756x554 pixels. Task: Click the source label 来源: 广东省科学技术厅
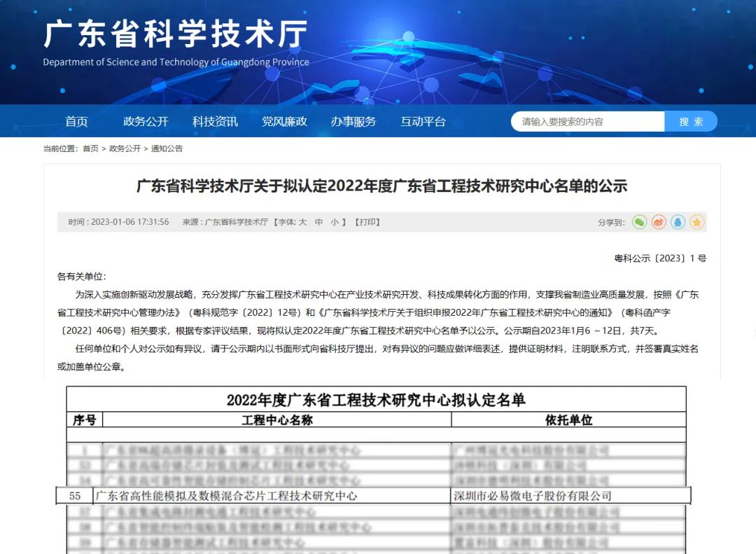[225, 222]
